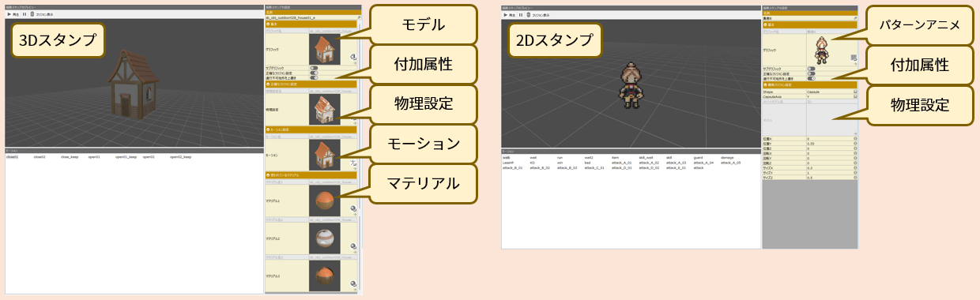Screen dimensions: 980x300
Task: Edit the position Y field value 0.55
Action: click(x=831, y=143)
